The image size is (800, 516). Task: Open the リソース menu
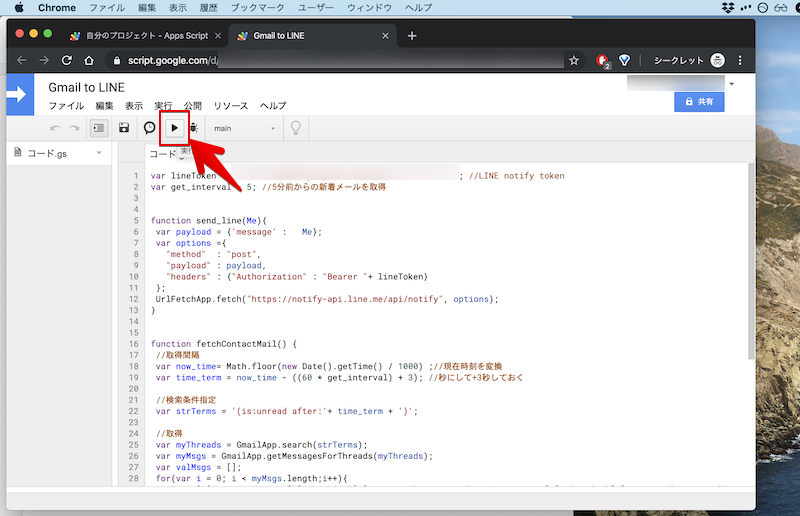coord(230,106)
